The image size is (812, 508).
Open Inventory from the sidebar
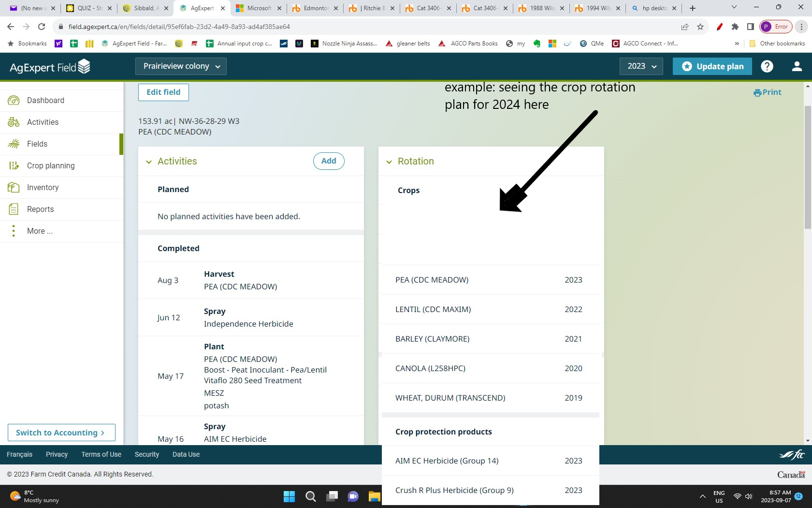(x=43, y=187)
